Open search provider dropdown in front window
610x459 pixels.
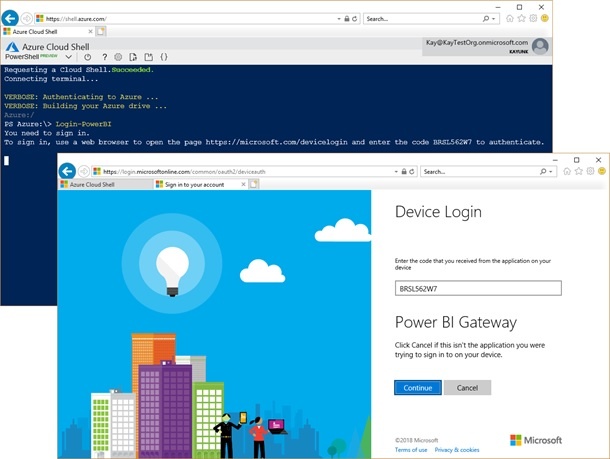pos(550,172)
